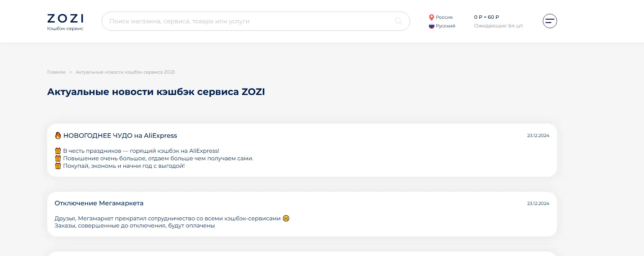
Task: Click date 23.12.2024 on AliExpress news
Action: pos(538,136)
